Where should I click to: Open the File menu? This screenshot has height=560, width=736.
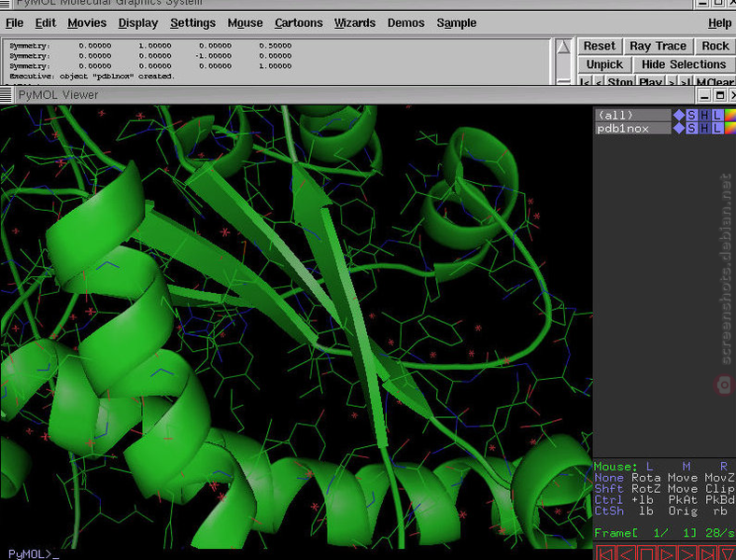coord(15,23)
